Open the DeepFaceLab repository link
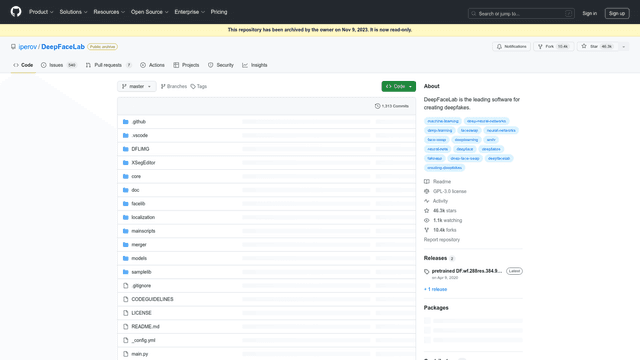This screenshot has width=640, height=360. (x=63, y=47)
